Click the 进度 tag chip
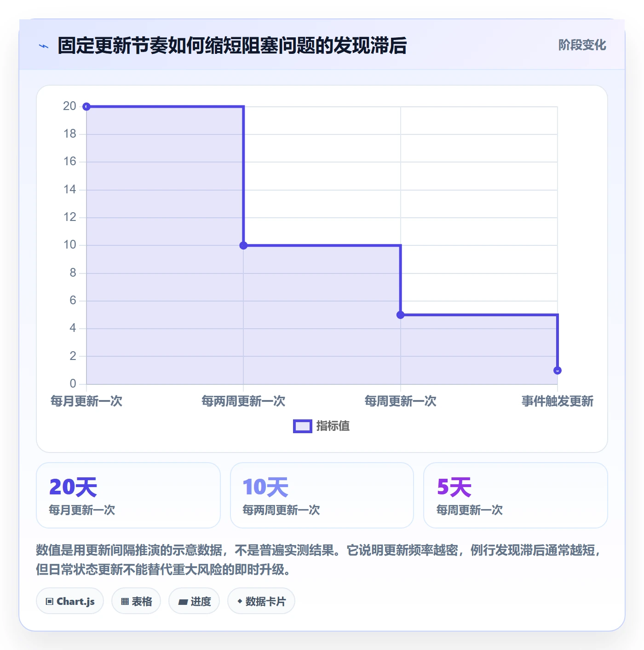The height and width of the screenshot is (650, 644). click(x=194, y=601)
